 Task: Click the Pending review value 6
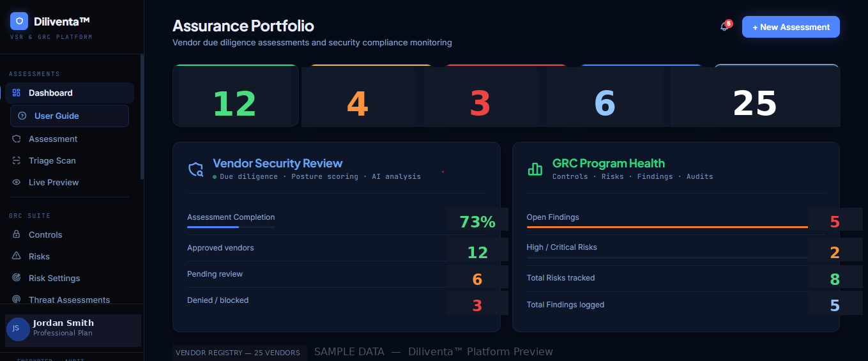pyautogui.click(x=478, y=279)
